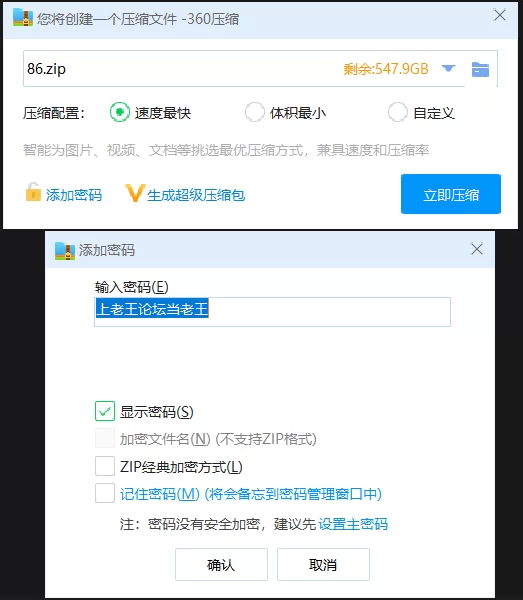Cancel with 取消 button
This screenshot has width=523, height=600.
323,564
